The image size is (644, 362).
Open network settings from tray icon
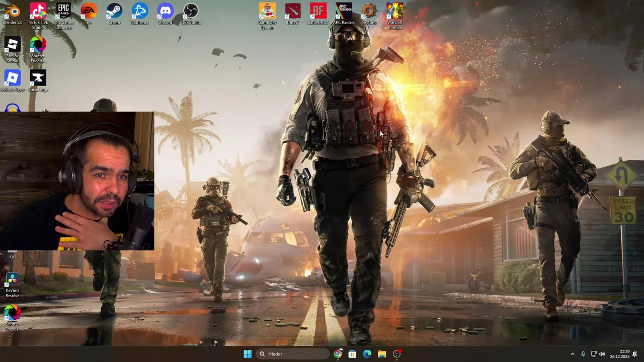tap(594, 354)
